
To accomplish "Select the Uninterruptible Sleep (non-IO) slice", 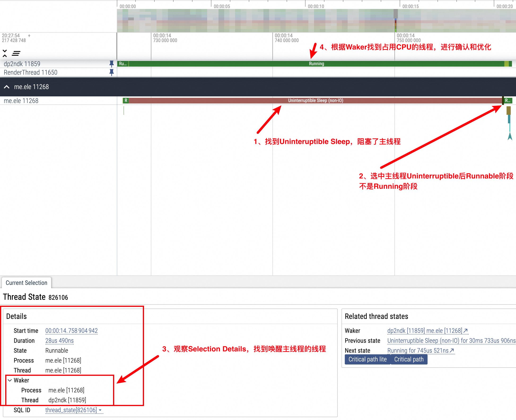I will point(315,101).
